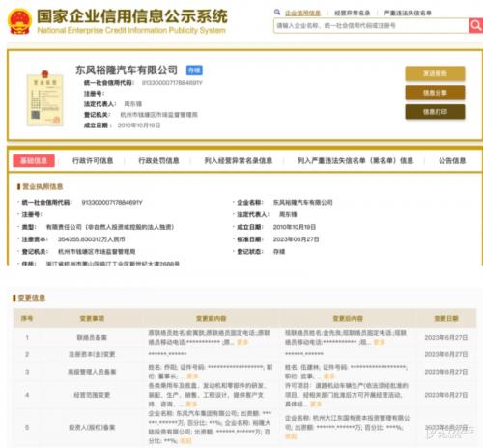Select the 经营异常名录 search category

pos(353,13)
